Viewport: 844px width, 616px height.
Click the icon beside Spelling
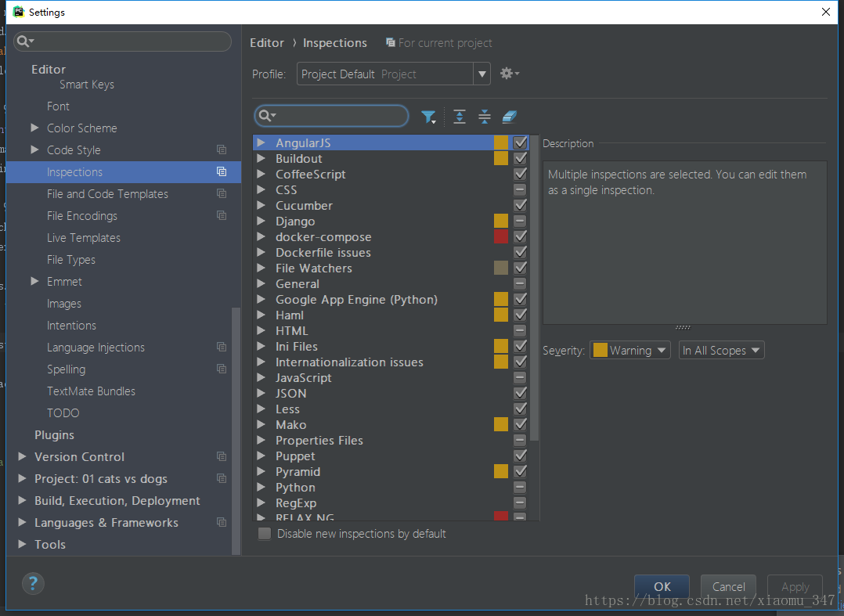(222, 369)
